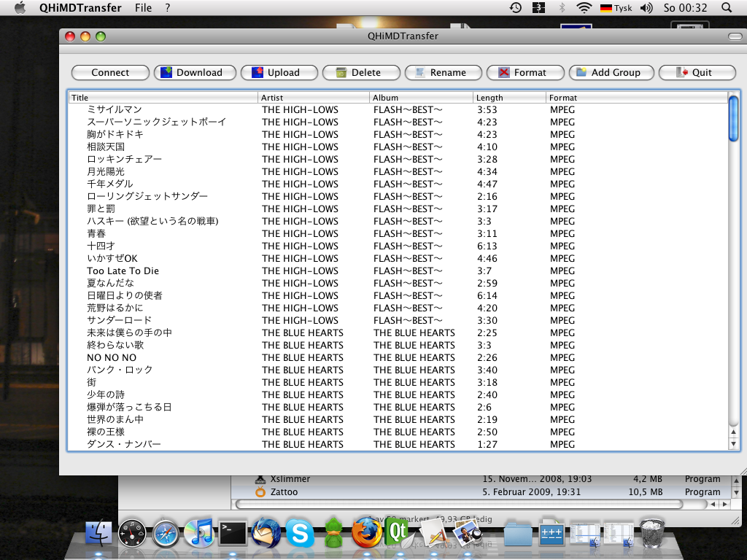Select the track "Too Late To Die"
747x560 pixels.
(x=123, y=271)
